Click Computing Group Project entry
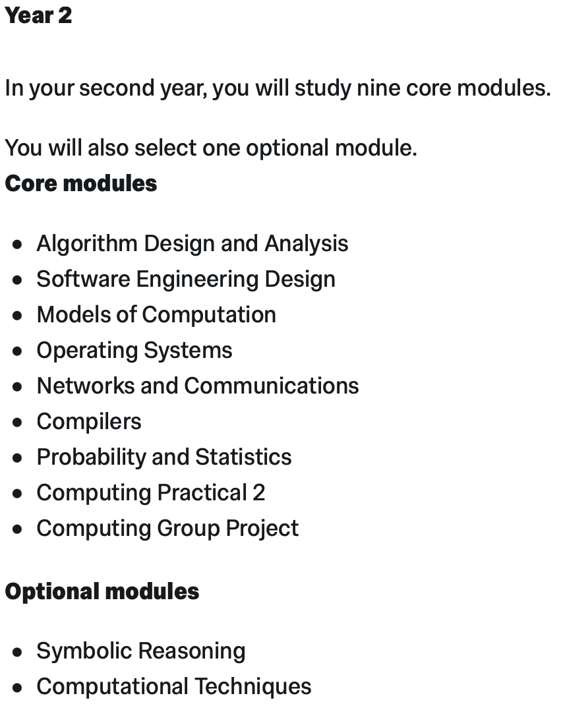This screenshot has height=704, width=588. tap(167, 528)
